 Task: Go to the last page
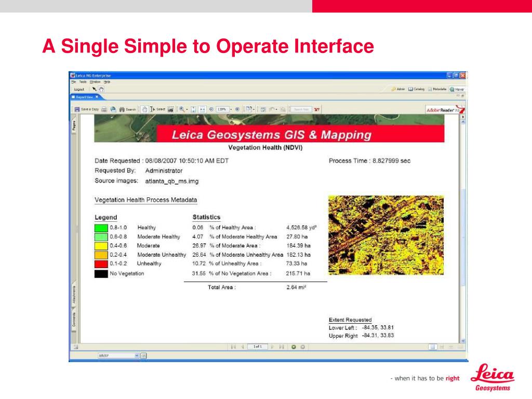[282, 347]
